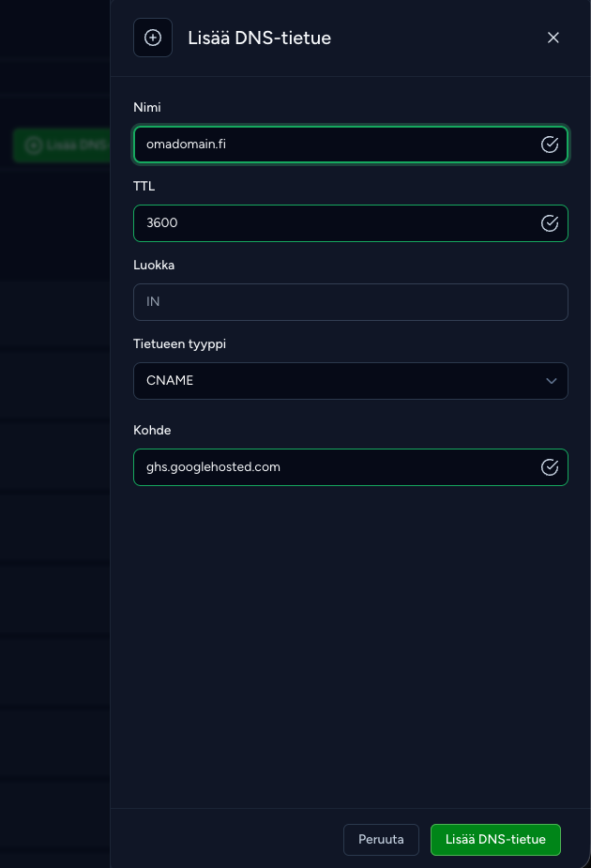The height and width of the screenshot is (868, 591).
Task: Submit with the green Lisää DNS-tietue button
Action: coord(495,840)
